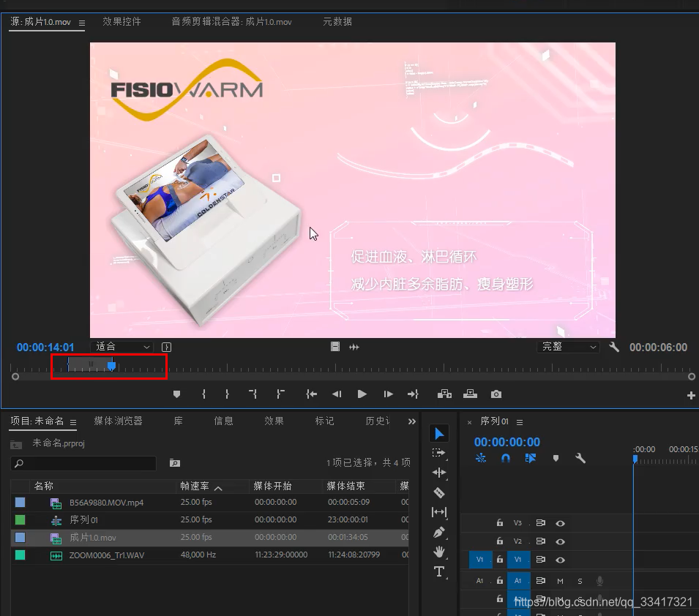Open the 标记 tab
The height and width of the screenshot is (616, 699).
[324, 421]
